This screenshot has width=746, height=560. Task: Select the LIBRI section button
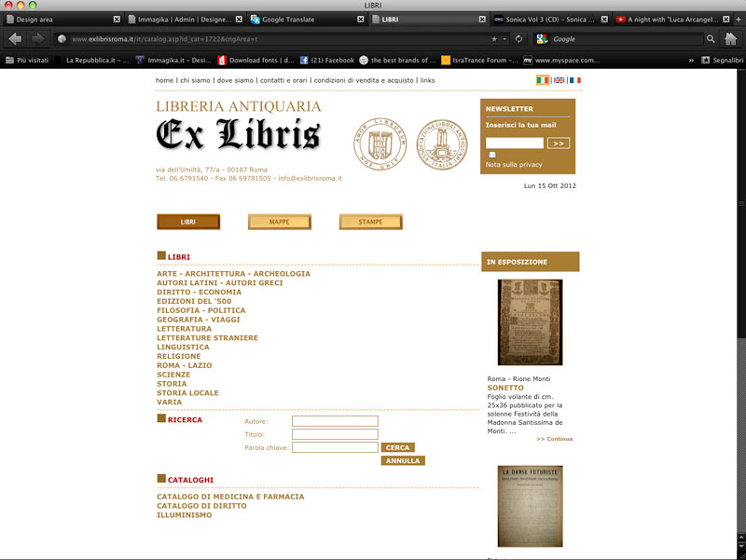(x=188, y=222)
